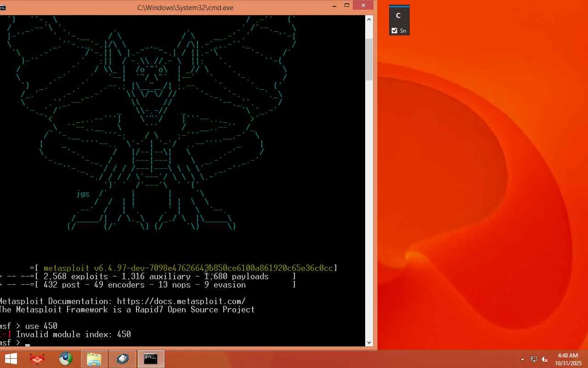
Task: Click the 'use 450' command text
Action: [x=41, y=326]
